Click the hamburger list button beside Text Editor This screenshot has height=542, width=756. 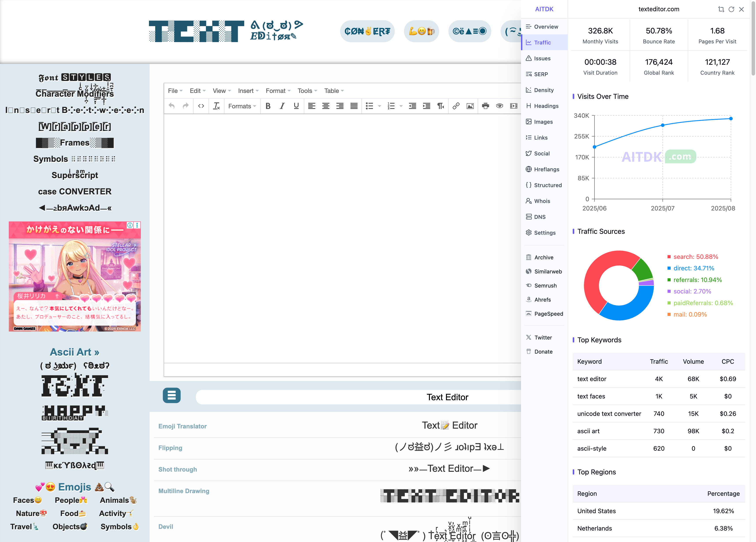[x=172, y=396]
